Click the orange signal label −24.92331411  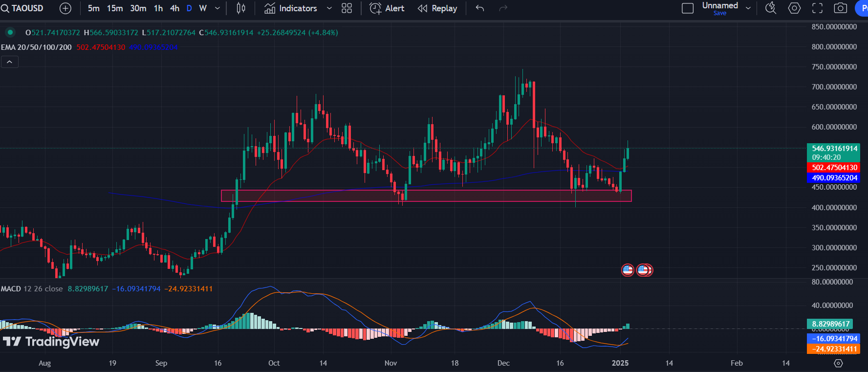point(833,349)
